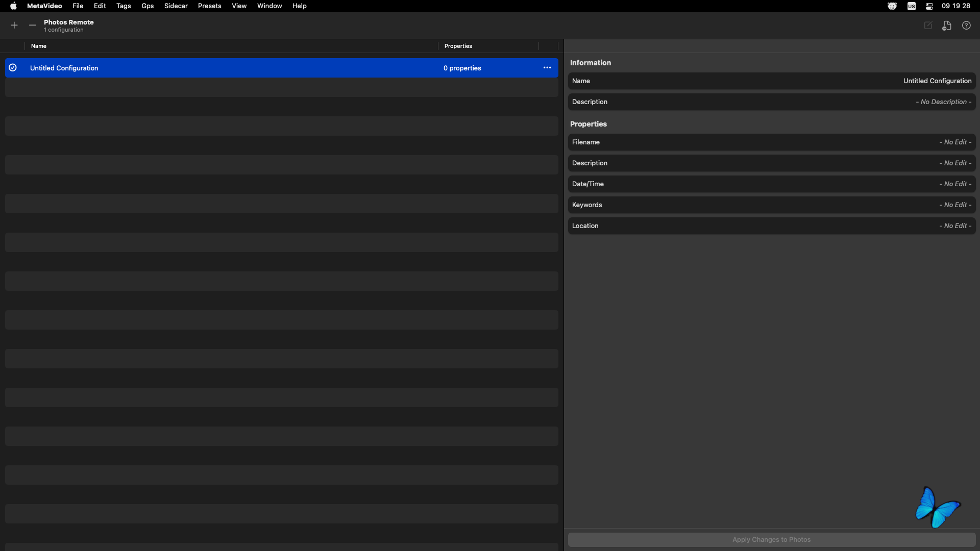Click the document options icon in toolbar

(x=947, y=26)
